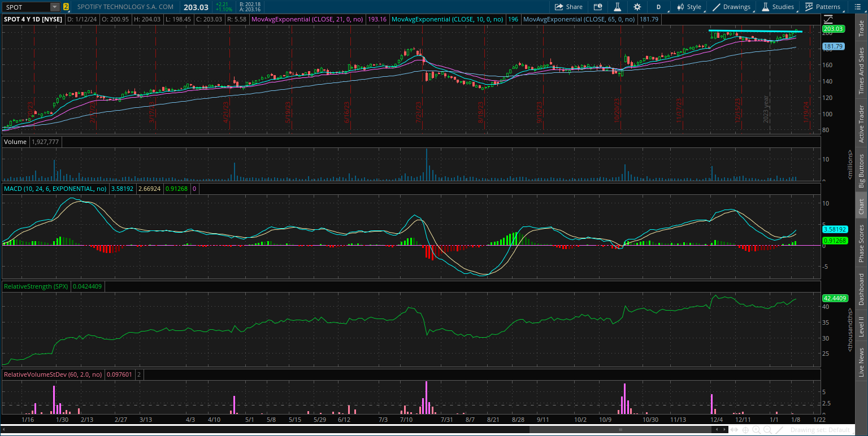Viewport: 868px width, 436px height.
Task: Click the SPOT 4 Y 1D [NYSE] chart title
Action: click(33, 19)
